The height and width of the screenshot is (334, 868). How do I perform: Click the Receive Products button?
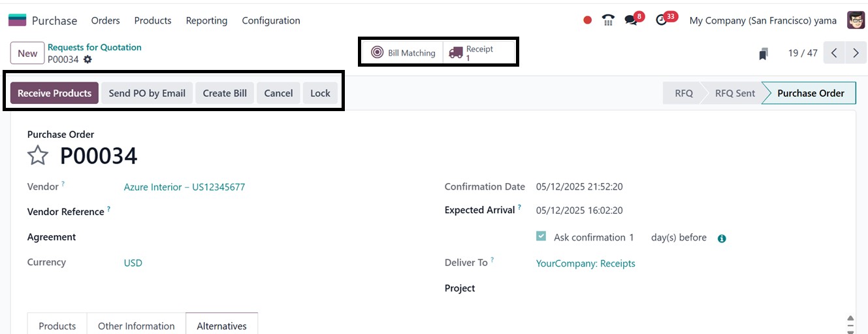click(x=54, y=93)
